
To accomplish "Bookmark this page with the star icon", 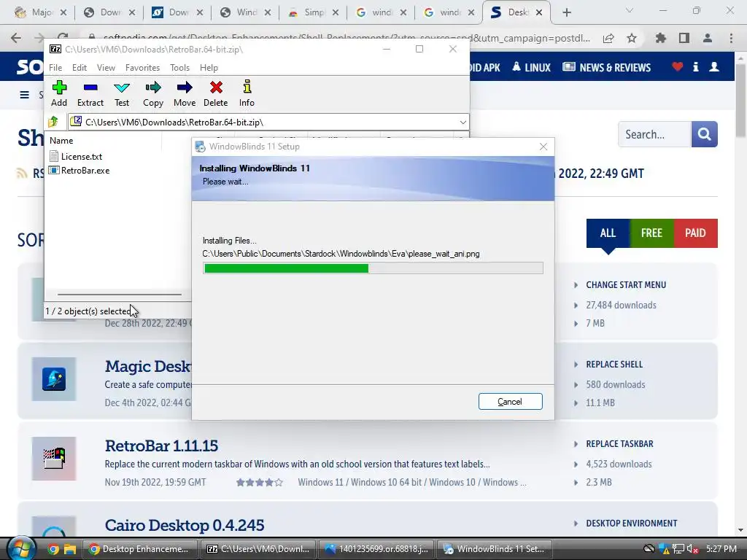I will tap(632, 38).
